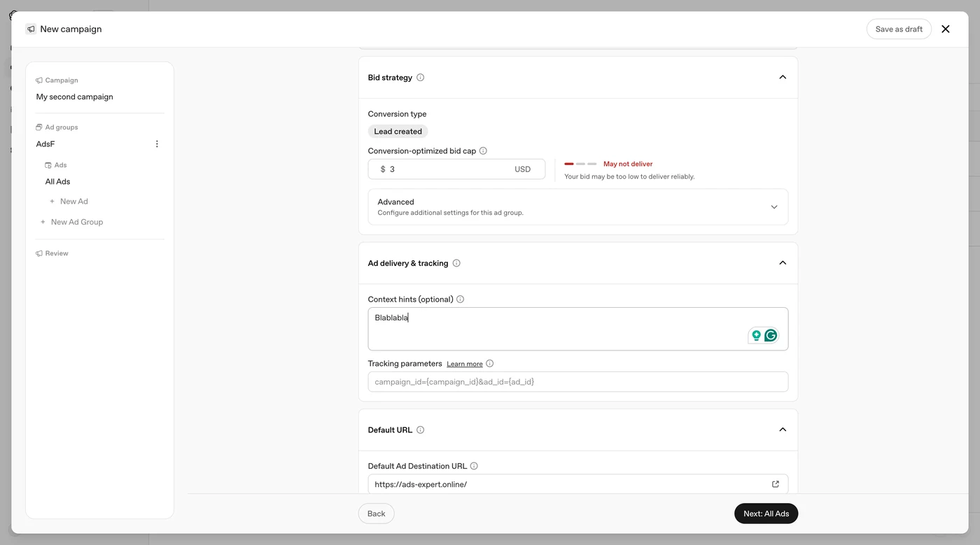Focus the bid cap amount field
The width and height of the screenshot is (980, 545).
456,169
